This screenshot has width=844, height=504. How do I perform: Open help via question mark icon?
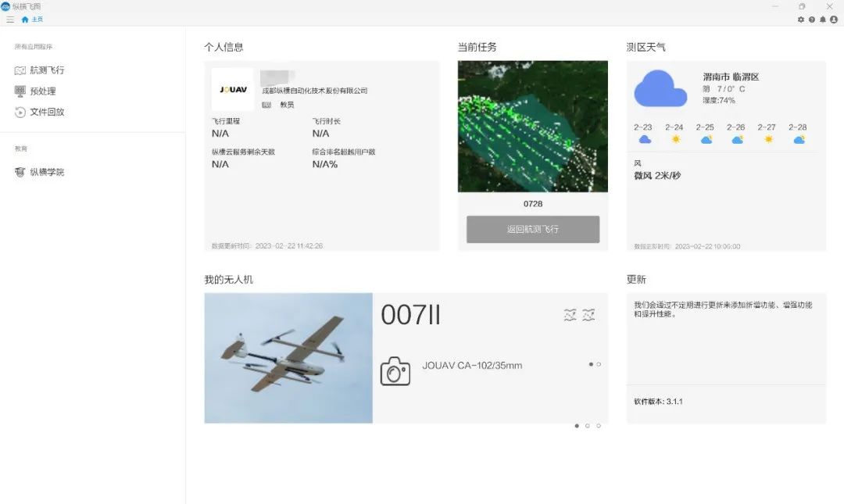(x=812, y=20)
